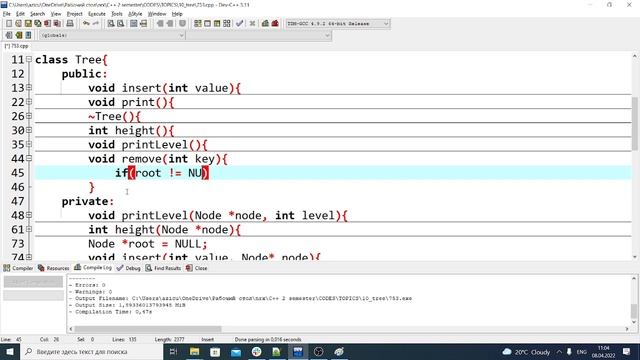Screen dimensions: 640x360
Task: Collapse remove(int key) fold on line 44
Action: 29,158
